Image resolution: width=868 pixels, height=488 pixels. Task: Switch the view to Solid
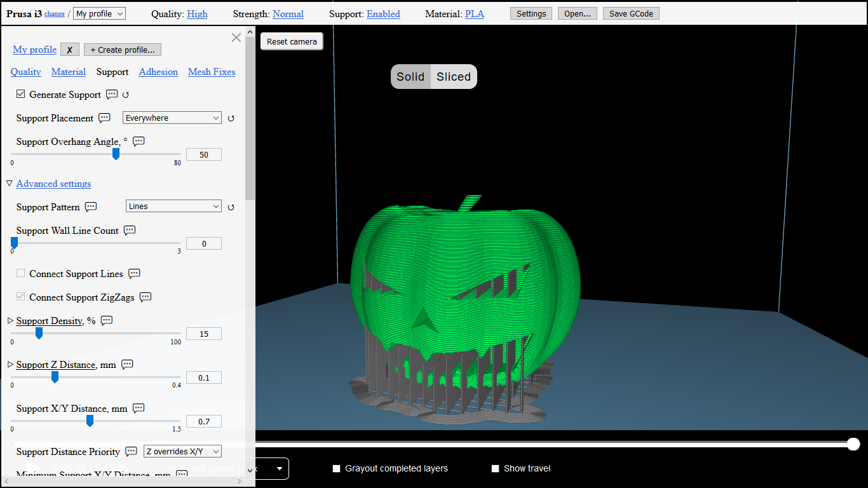410,77
